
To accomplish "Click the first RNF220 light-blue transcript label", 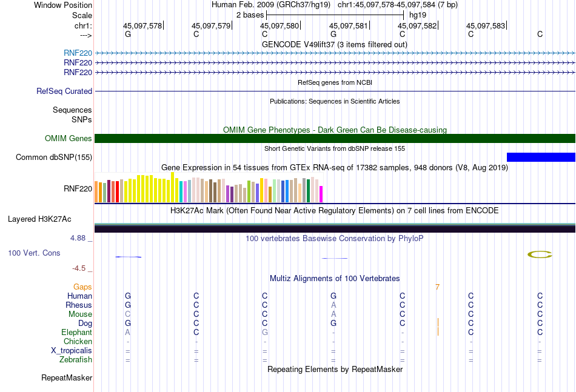I will tap(78, 53).
